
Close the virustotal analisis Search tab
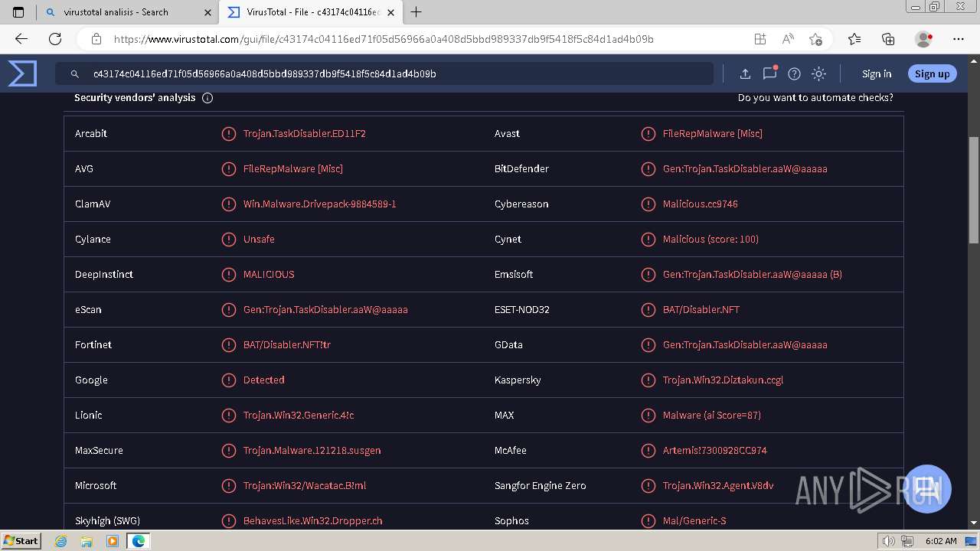pos(208,12)
